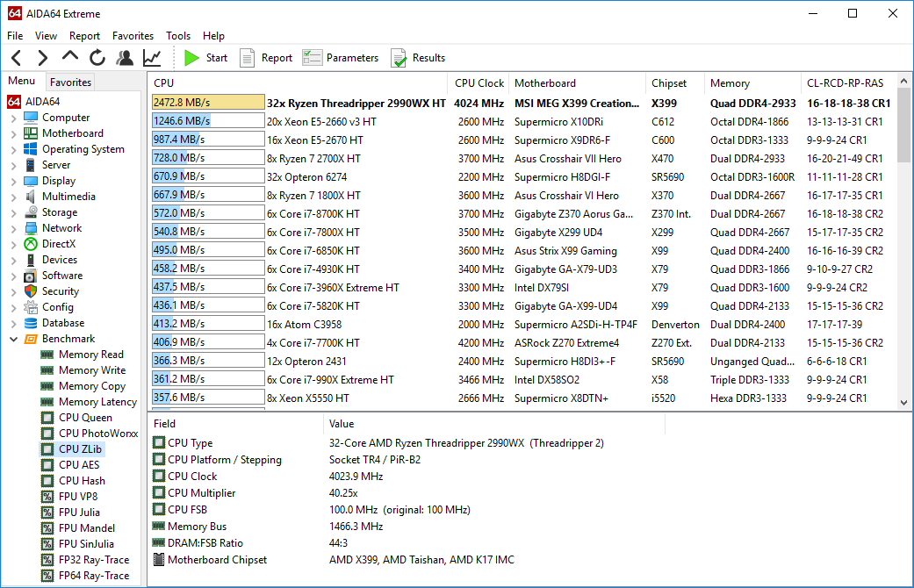This screenshot has width=914, height=588.
Task: Select CPU Queen benchmark
Action: click(x=85, y=418)
